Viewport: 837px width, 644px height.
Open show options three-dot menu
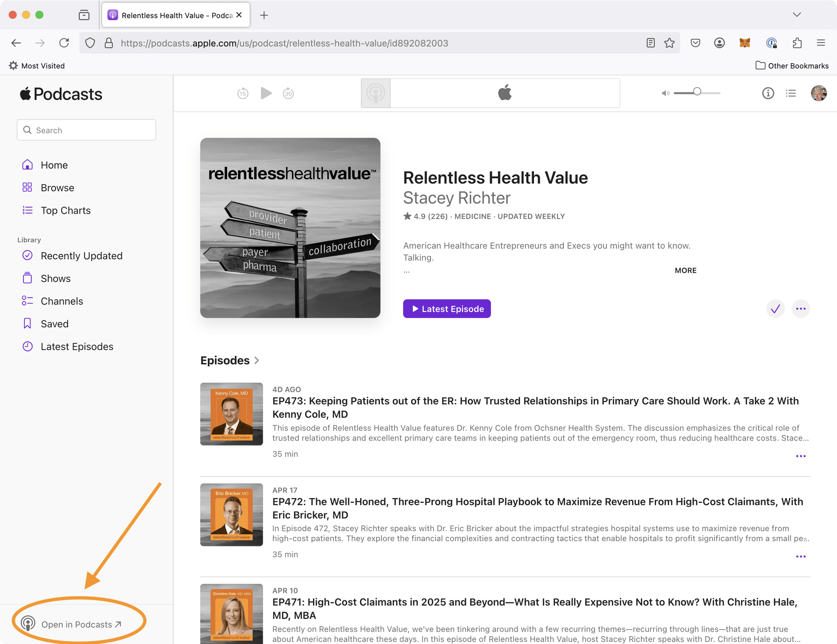coord(801,309)
